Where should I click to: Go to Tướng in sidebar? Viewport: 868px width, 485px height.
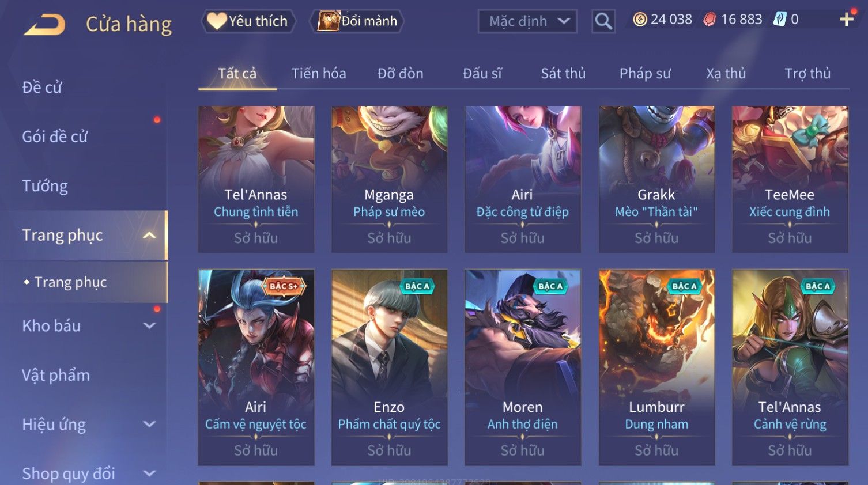pos(45,186)
